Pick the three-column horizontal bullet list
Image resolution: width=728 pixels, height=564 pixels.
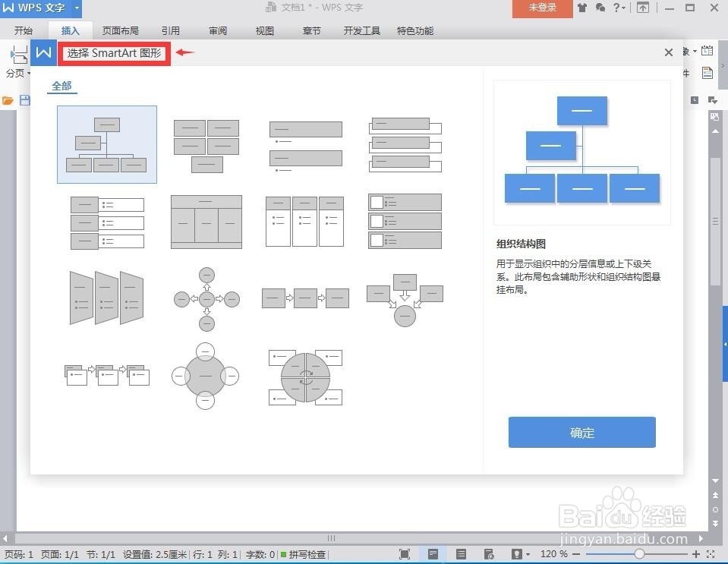tap(305, 222)
